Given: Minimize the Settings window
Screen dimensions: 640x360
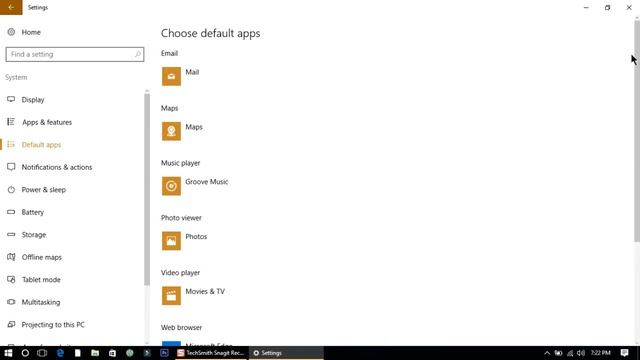Looking at the screenshot, I should click(586, 7).
